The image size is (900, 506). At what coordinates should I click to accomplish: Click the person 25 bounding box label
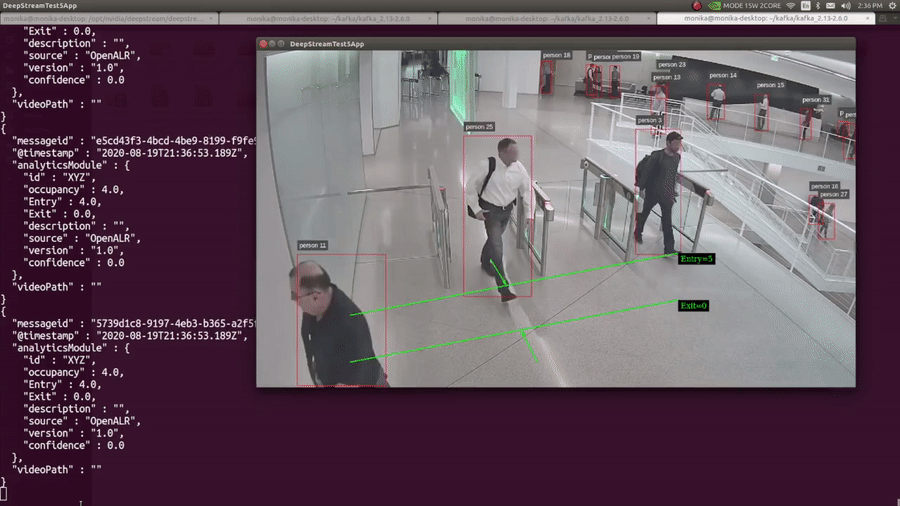tap(480, 127)
